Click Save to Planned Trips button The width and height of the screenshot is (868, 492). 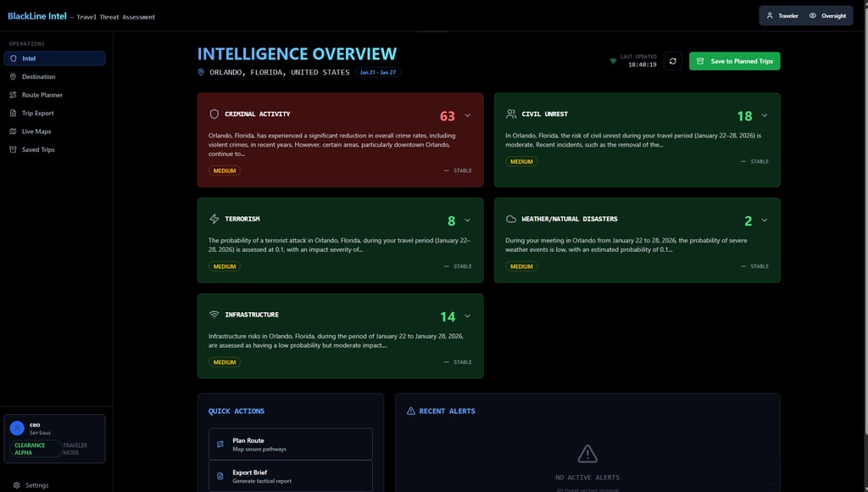pyautogui.click(x=735, y=61)
